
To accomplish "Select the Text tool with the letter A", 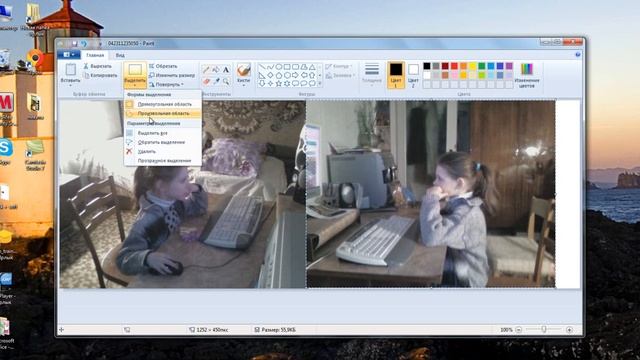I will pyautogui.click(x=226, y=70).
